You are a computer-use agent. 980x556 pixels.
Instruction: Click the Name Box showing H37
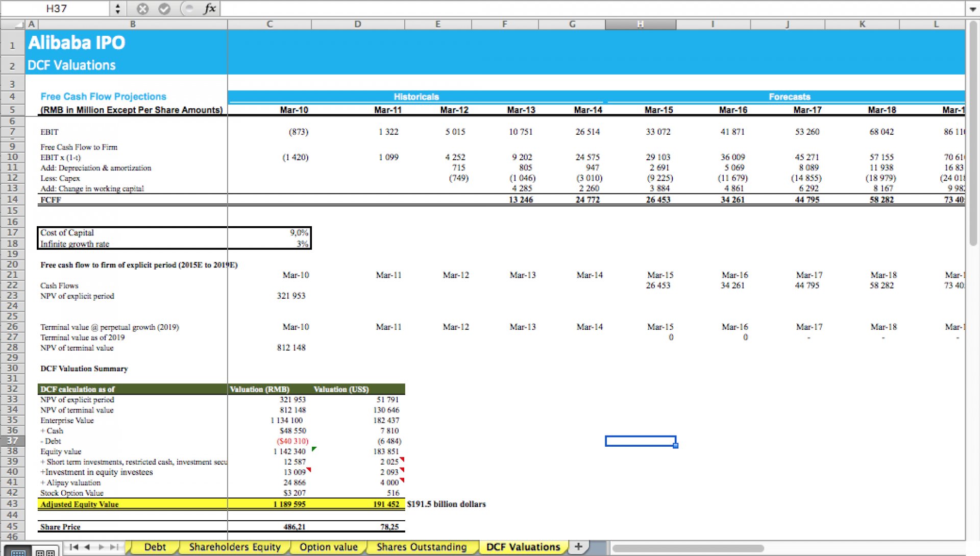click(56, 9)
